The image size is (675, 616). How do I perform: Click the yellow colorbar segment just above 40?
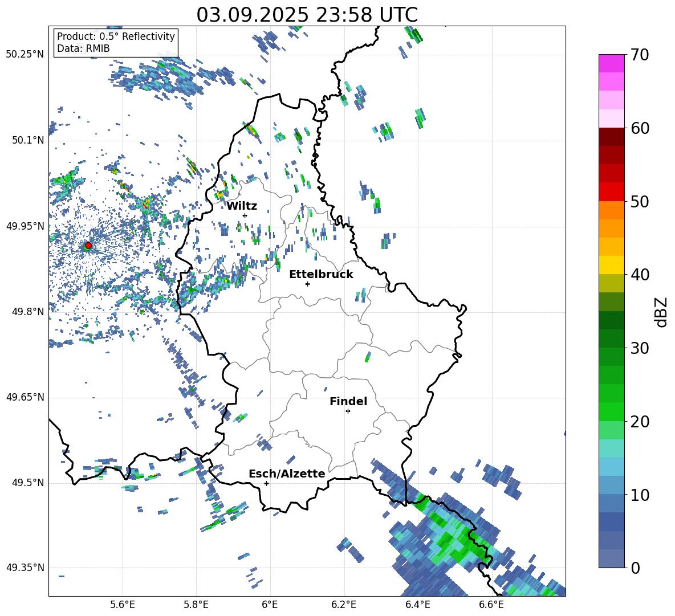(x=611, y=265)
